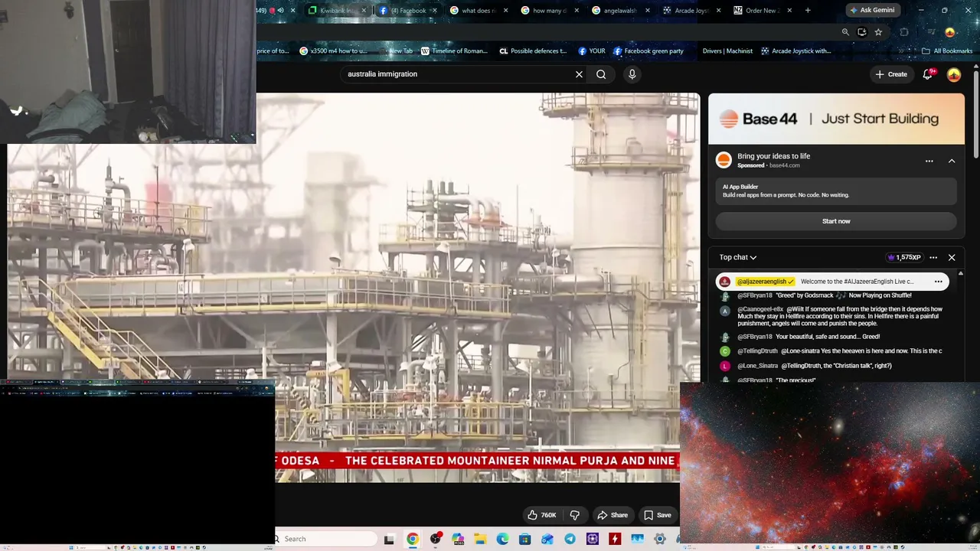Image resolution: width=980 pixels, height=551 pixels.
Task: Open Telegram from the taskbar
Action: 570,539
